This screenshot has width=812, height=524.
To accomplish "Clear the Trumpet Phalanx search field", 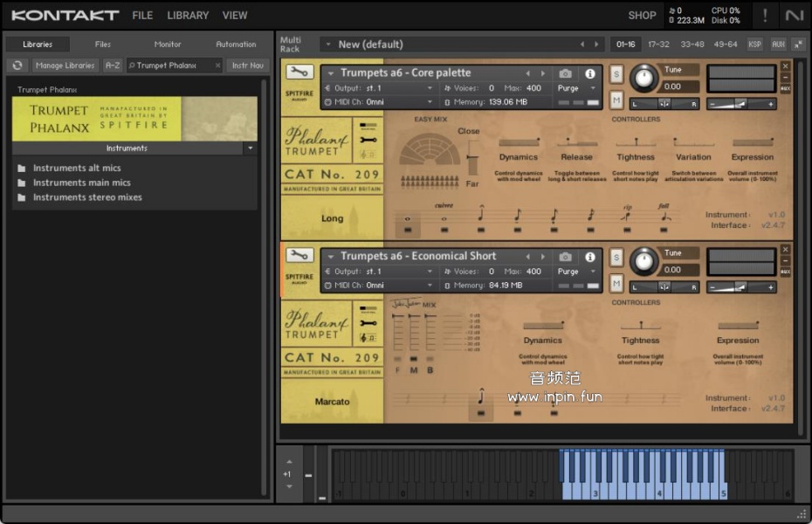I will (x=217, y=65).
